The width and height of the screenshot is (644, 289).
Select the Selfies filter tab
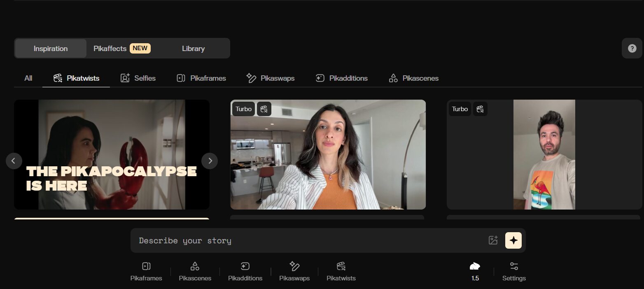138,78
